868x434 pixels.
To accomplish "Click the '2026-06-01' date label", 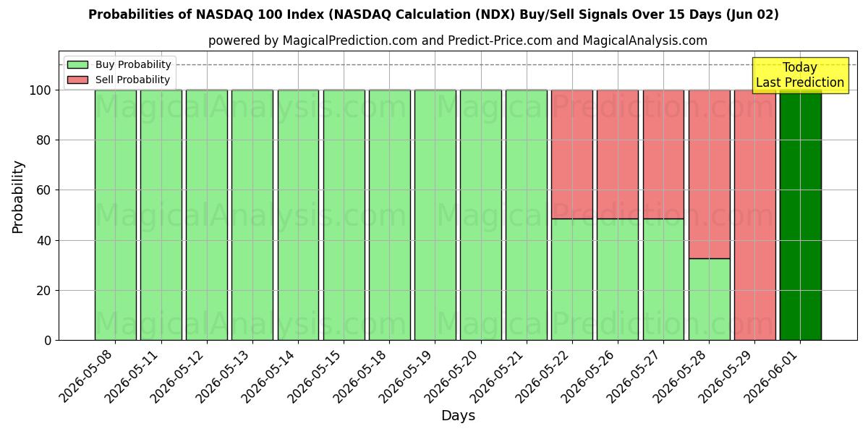I will pyautogui.click(x=773, y=375).
